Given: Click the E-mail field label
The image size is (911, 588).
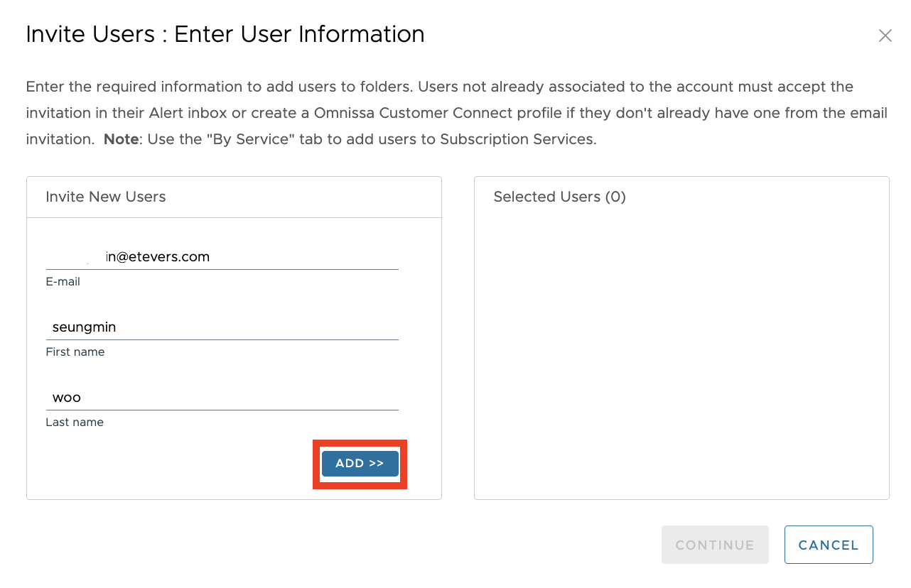Looking at the screenshot, I should [x=63, y=282].
